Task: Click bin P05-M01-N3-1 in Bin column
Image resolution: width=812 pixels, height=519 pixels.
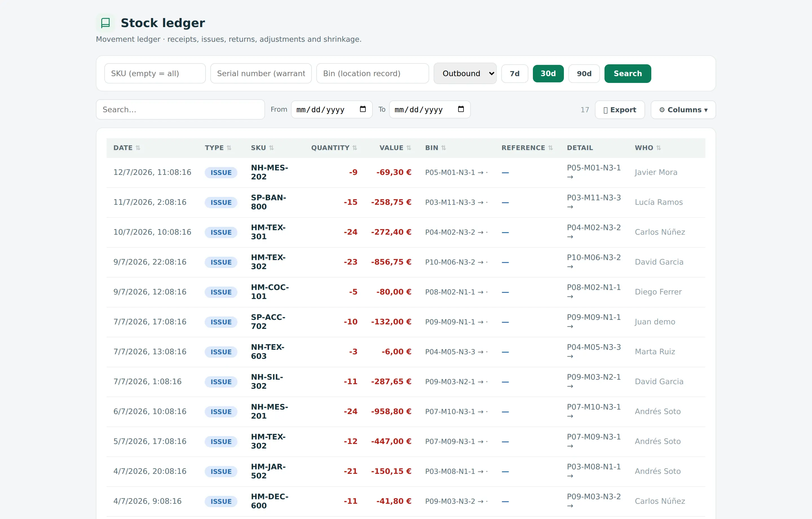Action: (x=456, y=172)
